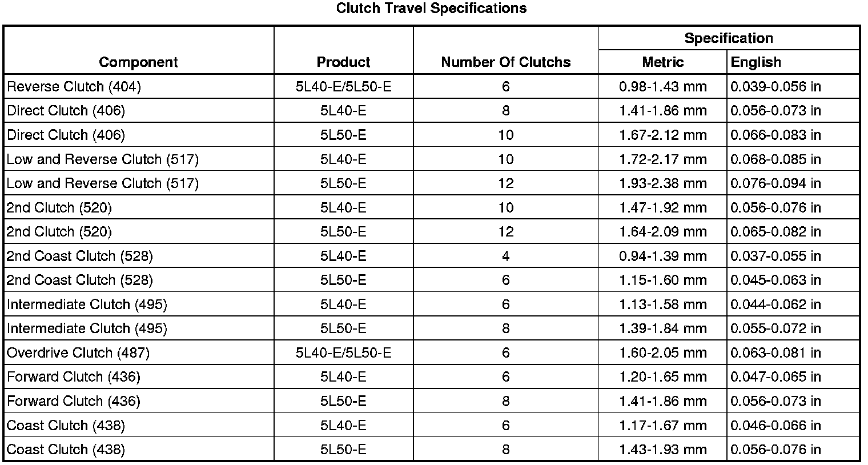Screen dimensions: 868x465
Task: Click the English sub-header cell
Action: [x=756, y=62]
